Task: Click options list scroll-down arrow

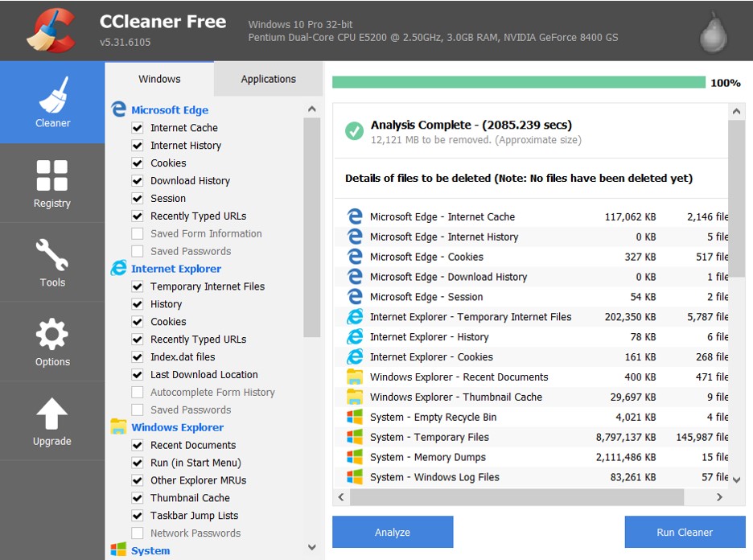Action: point(311,547)
